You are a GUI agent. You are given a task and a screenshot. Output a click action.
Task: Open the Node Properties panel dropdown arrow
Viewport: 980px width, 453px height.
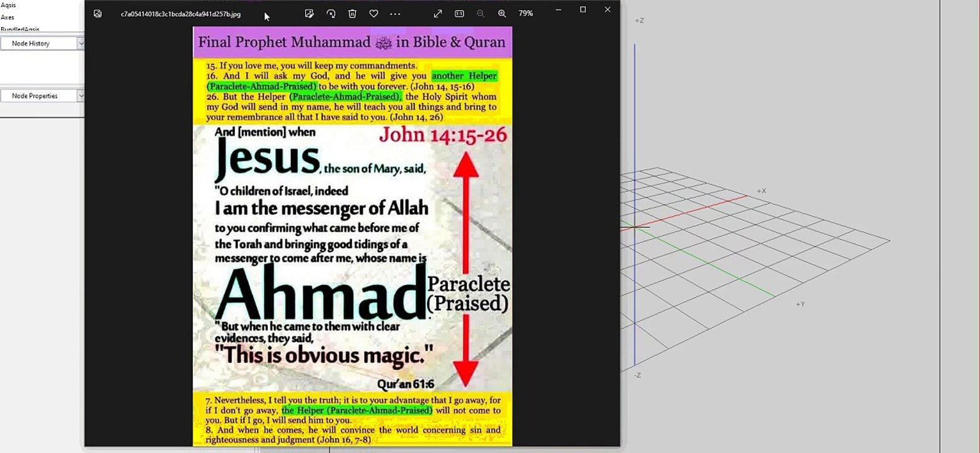pos(81,96)
